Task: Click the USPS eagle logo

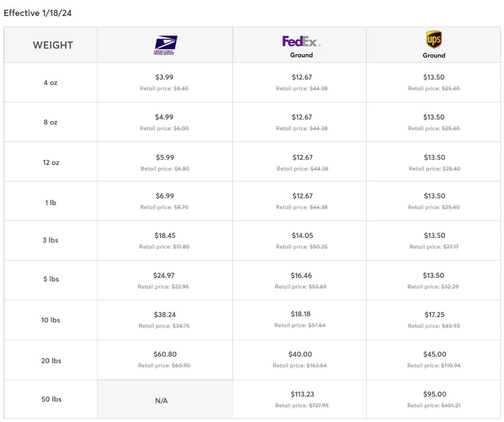Action: [165, 44]
